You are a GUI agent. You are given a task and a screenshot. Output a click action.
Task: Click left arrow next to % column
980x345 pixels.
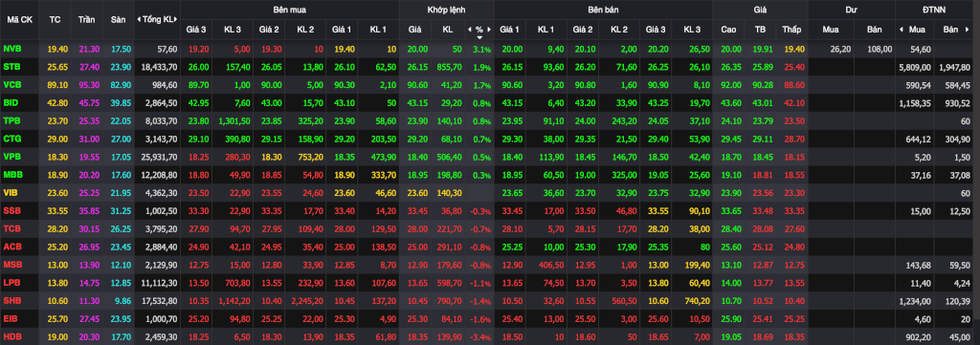(x=469, y=30)
